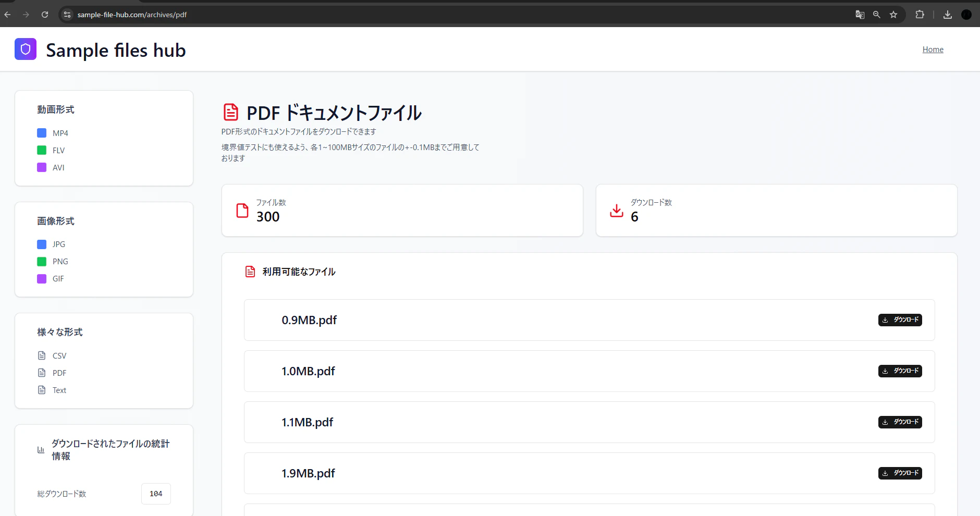Reload the page with refresh icon
This screenshot has width=980, height=516.
click(x=45, y=15)
